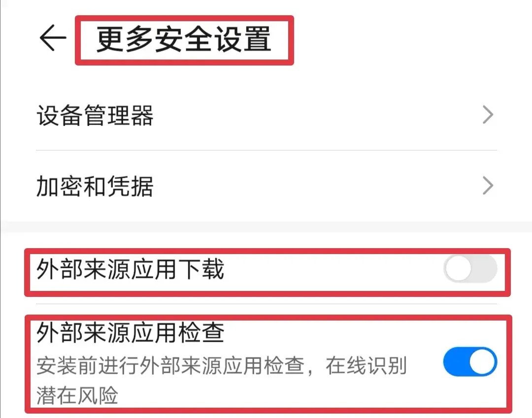Tap empty space in the 加密和凭据 row
Viewport: 532px width, 418px height.
click(316, 186)
